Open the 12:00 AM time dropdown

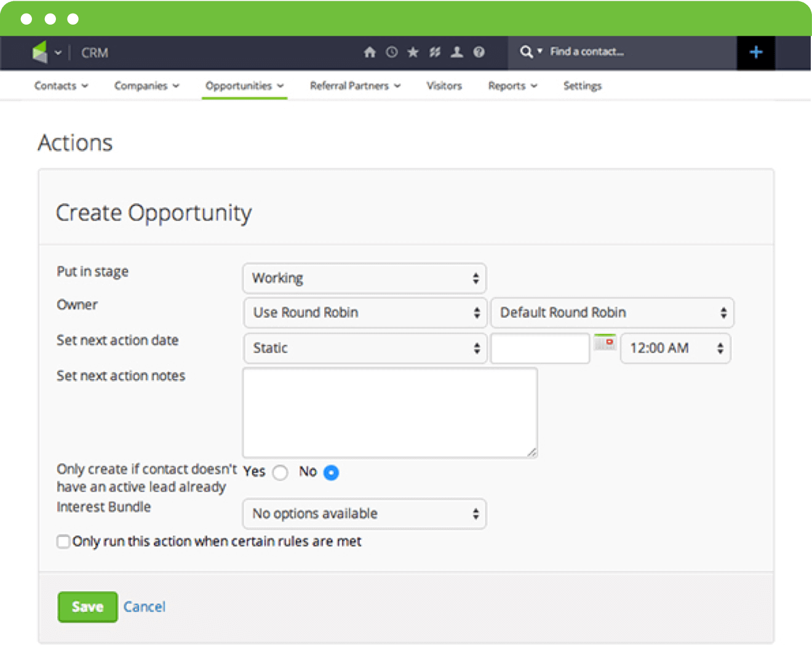(x=675, y=348)
